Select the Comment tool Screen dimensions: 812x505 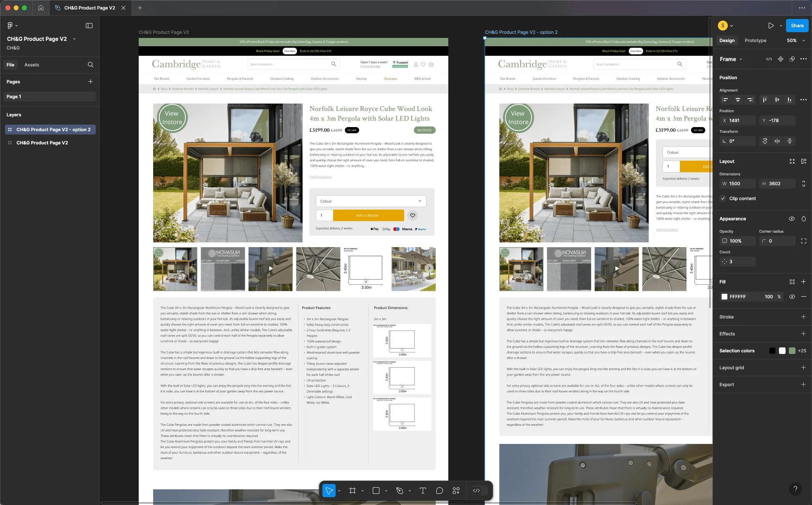(439, 491)
